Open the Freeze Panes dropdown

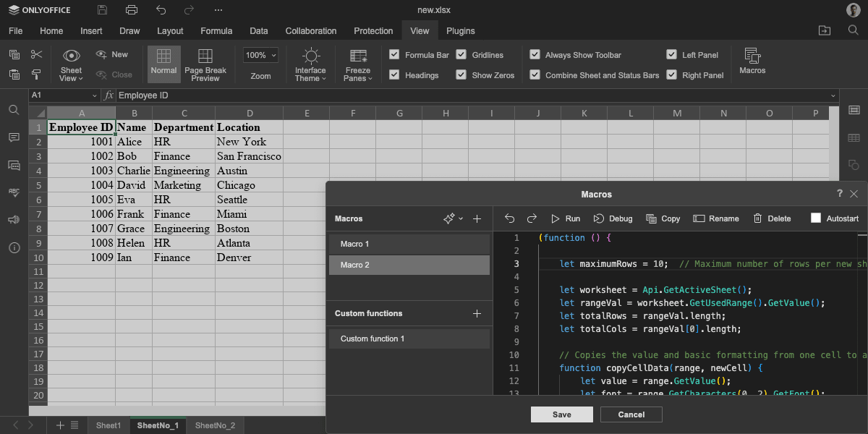(x=358, y=64)
